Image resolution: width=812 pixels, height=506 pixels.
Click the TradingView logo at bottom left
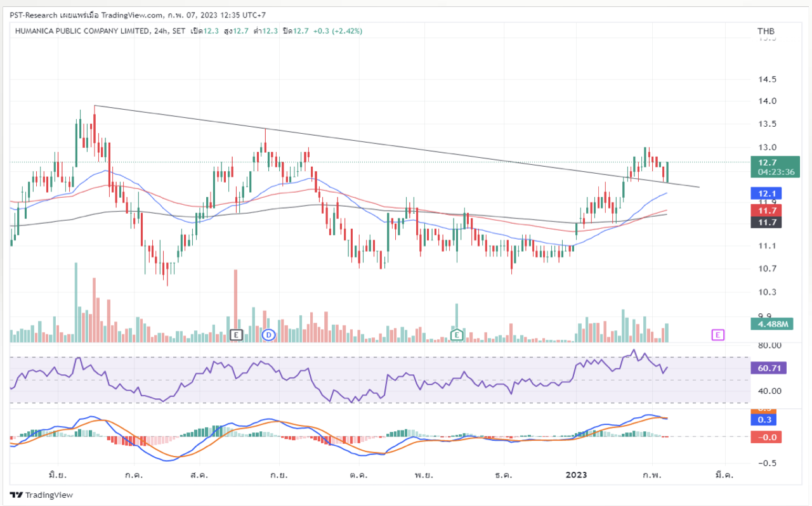pyautogui.click(x=41, y=495)
